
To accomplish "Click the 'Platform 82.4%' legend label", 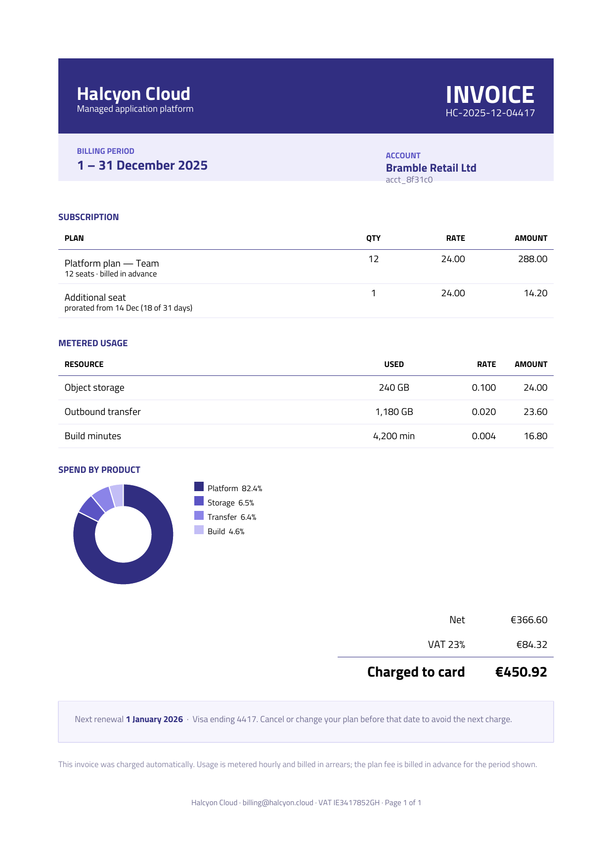I will coord(235,489).
